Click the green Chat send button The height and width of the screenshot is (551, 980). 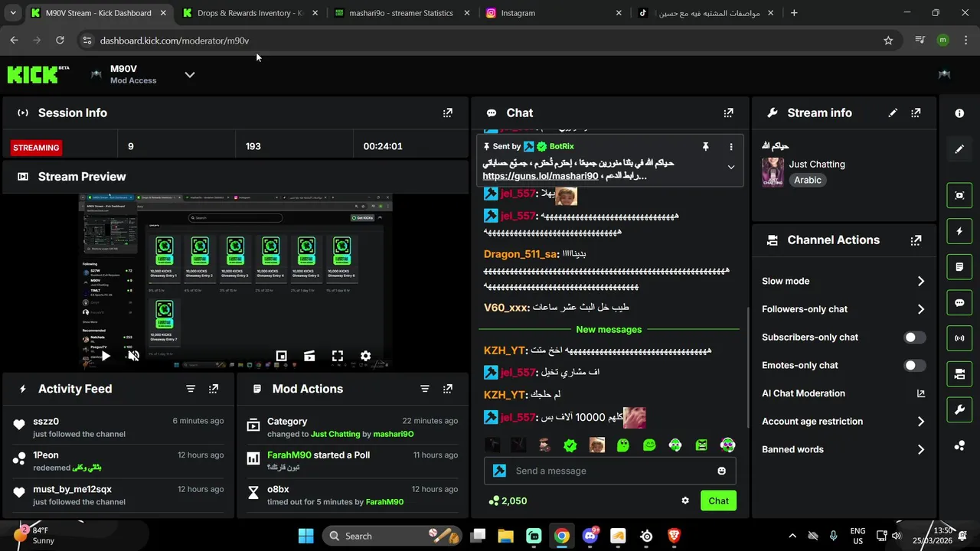tap(718, 500)
